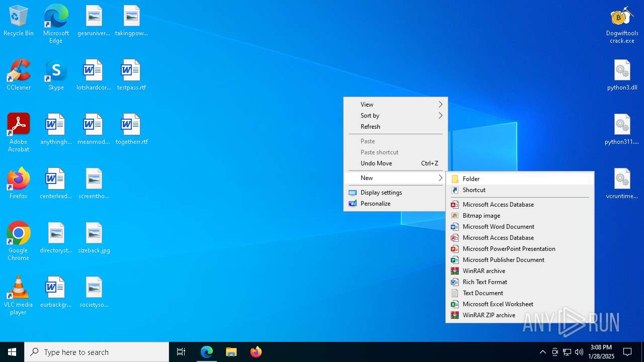Viewport: 644px width, 362px height.
Task: Open Task View on the taskbar
Action: (x=181, y=352)
